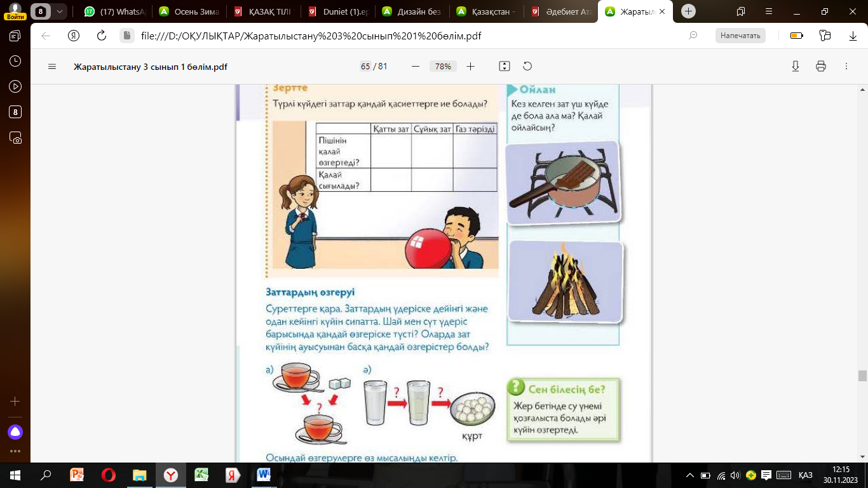868x488 pixels.
Task: Open the reader comments icon in address bar
Action: (x=693, y=36)
